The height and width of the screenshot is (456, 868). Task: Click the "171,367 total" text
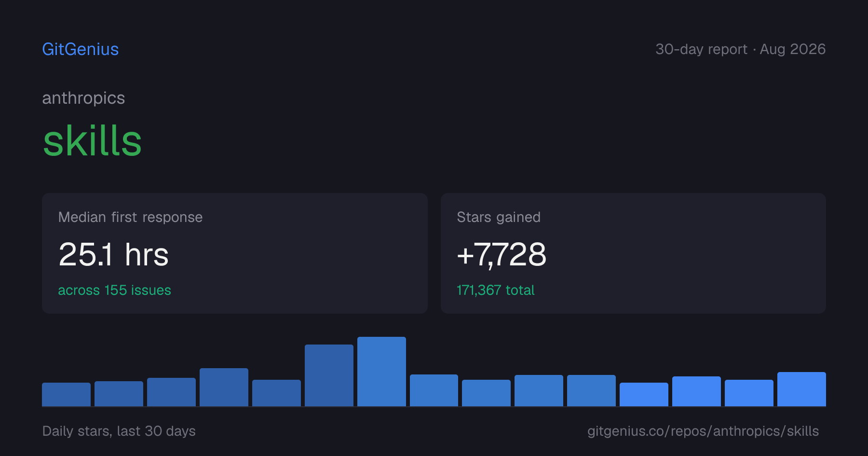coord(496,290)
